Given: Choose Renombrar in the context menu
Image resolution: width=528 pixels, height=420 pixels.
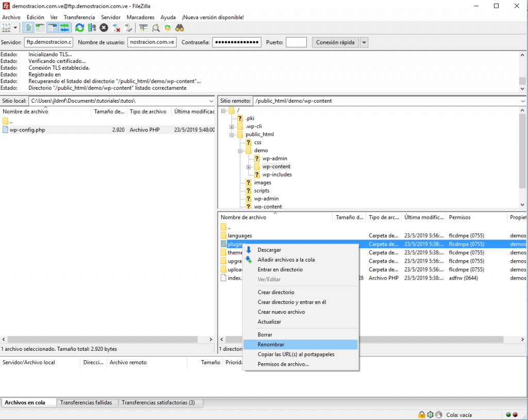Looking at the screenshot, I should [x=271, y=345].
